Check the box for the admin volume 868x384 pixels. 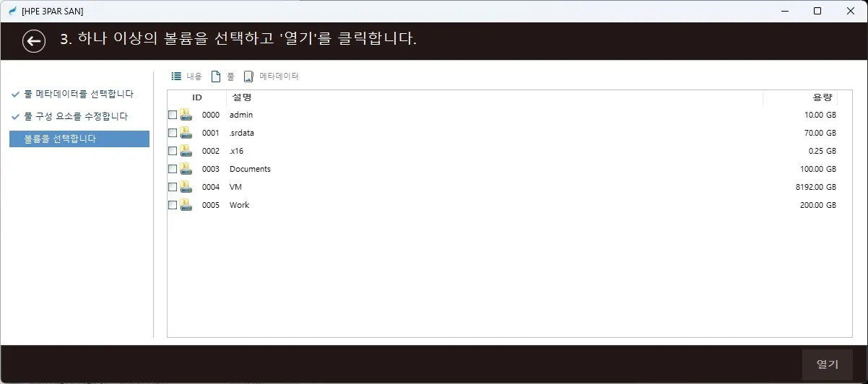click(x=173, y=115)
